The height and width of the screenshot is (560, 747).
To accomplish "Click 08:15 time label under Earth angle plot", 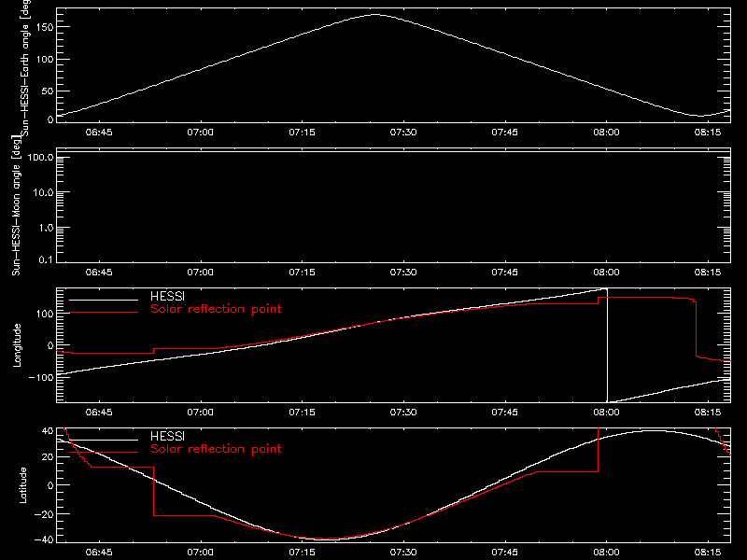I will (x=708, y=133).
